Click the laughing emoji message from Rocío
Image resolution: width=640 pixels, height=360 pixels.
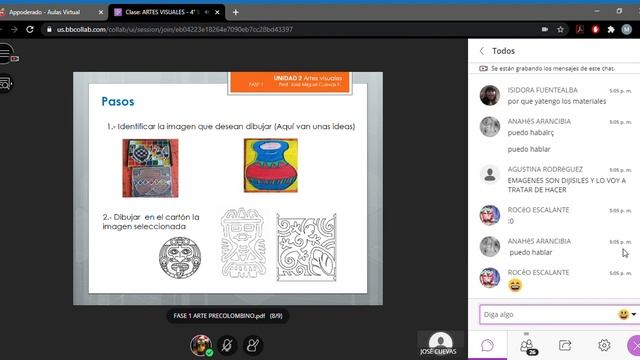coord(515,285)
